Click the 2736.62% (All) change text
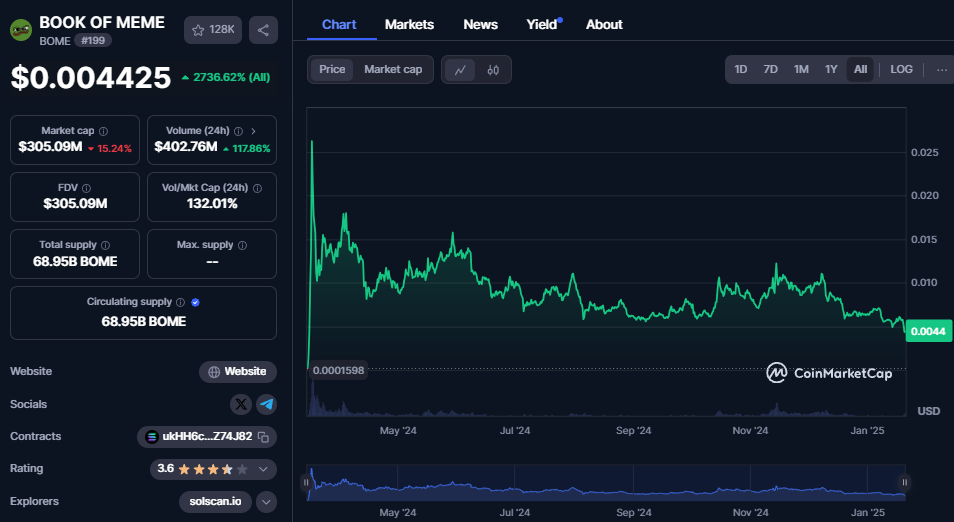 coord(231,77)
